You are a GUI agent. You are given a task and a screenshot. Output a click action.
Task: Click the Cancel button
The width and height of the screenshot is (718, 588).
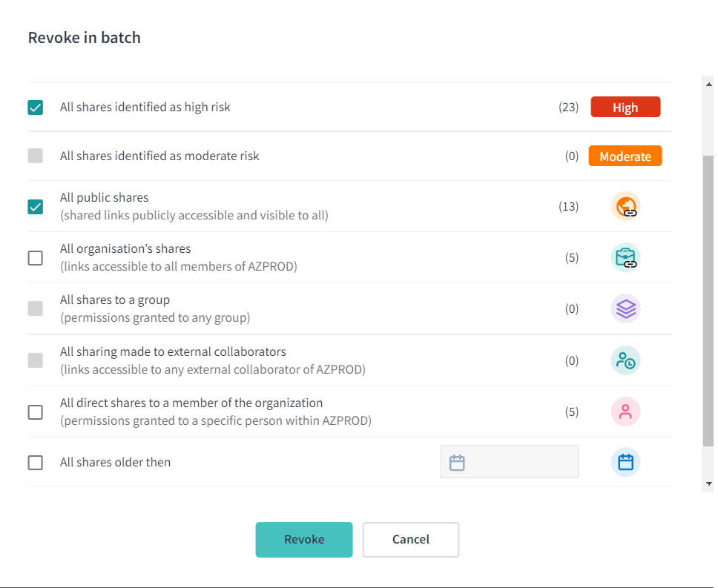click(411, 540)
